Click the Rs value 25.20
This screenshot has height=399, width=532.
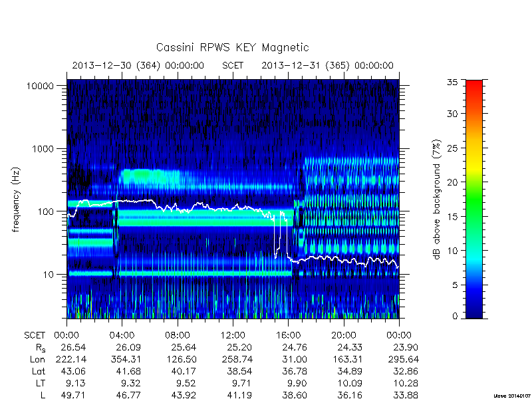coord(239,347)
